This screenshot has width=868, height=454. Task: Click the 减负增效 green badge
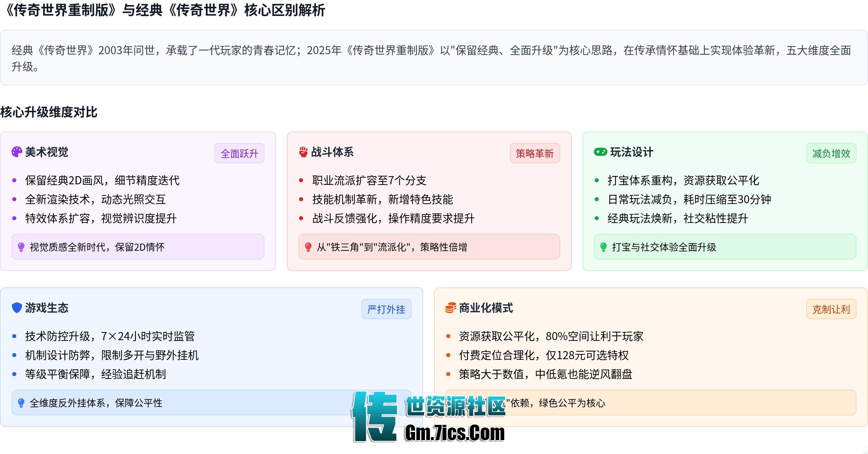tap(831, 153)
